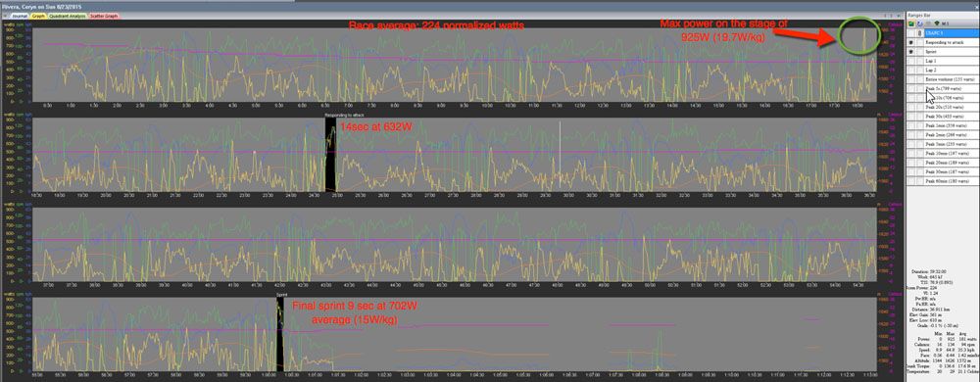The image size is (980, 382).
Task: Select the Peak 5min range
Action: click(952, 144)
